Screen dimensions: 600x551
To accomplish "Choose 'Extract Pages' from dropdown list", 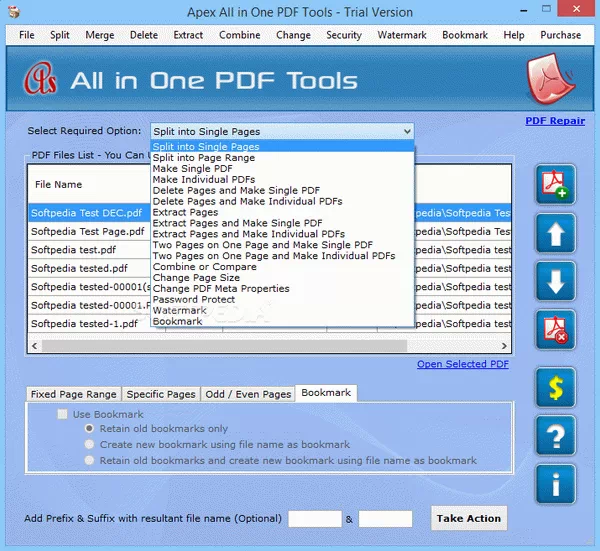I will tap(283, 212).
